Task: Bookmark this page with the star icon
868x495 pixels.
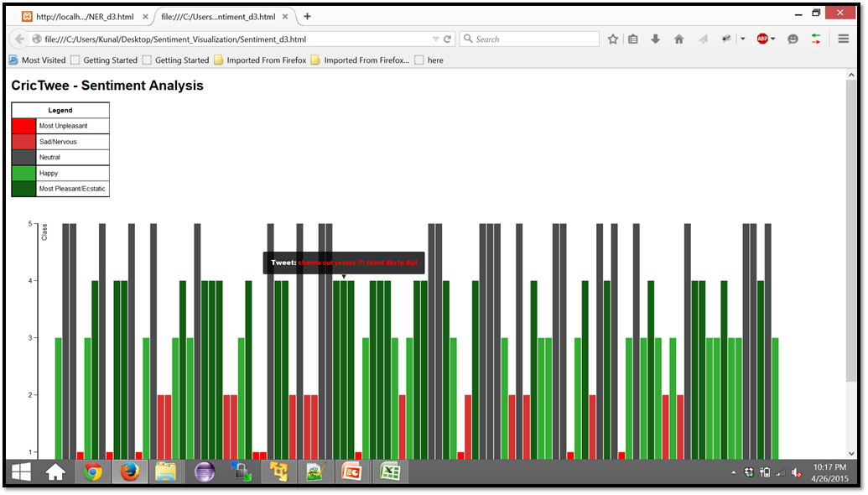Action: (x=613, y=39)
